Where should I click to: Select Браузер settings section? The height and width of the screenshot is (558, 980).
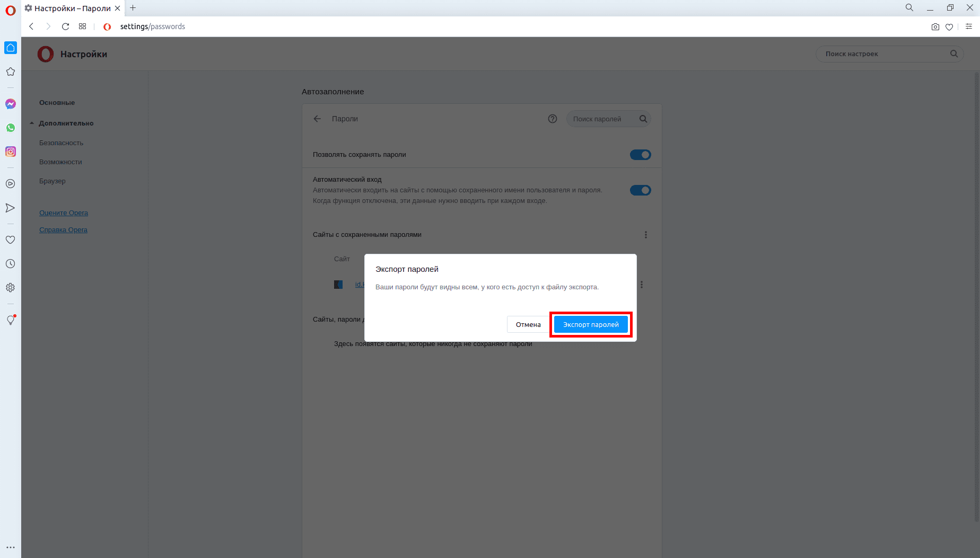pos(52,181)
